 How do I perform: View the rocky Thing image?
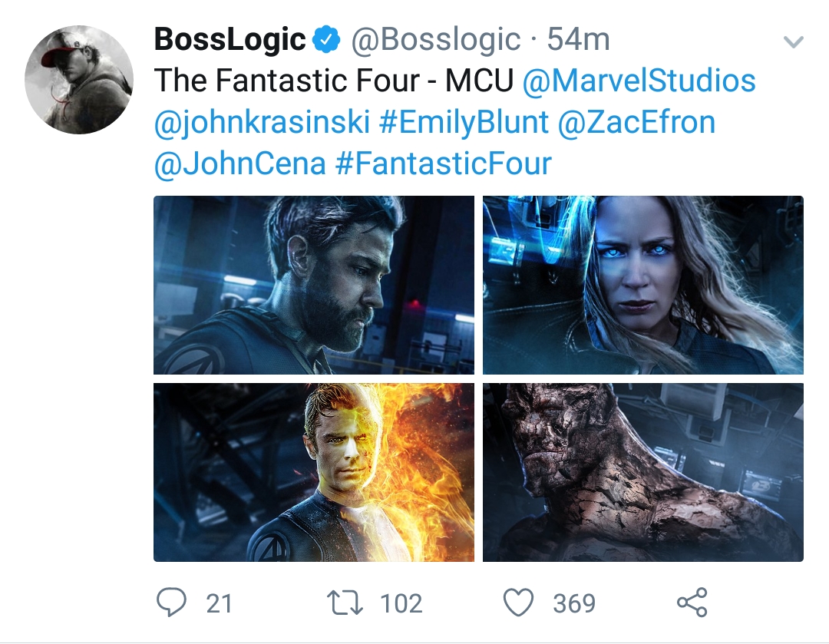(642, 472)
